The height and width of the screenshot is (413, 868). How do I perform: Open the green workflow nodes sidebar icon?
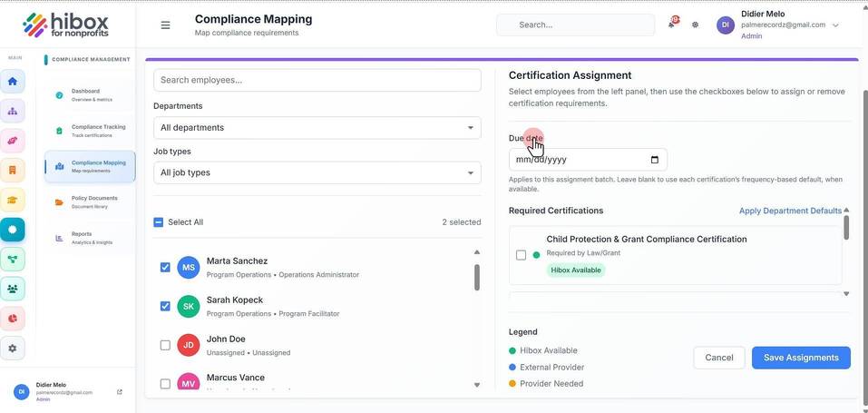[12, 259]
